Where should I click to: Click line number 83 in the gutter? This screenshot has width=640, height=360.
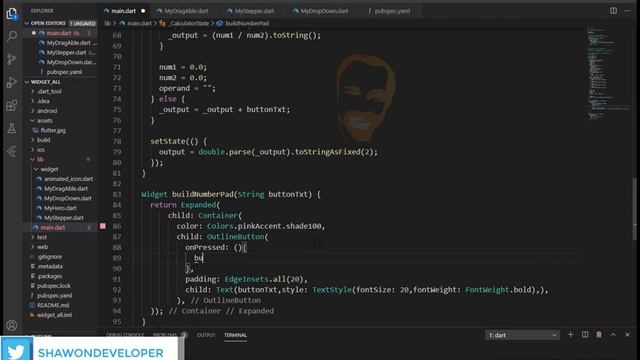117,194
